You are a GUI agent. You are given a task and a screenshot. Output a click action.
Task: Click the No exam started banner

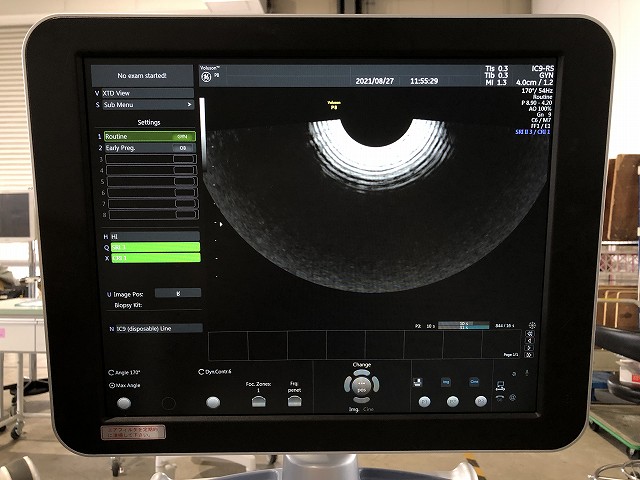click(142, 76)
